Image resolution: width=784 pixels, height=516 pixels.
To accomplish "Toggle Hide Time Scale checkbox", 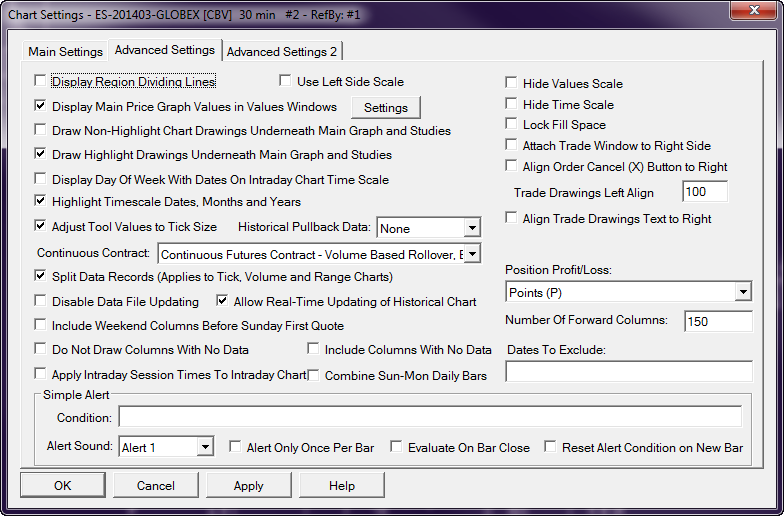I will [x=511, y=104].
